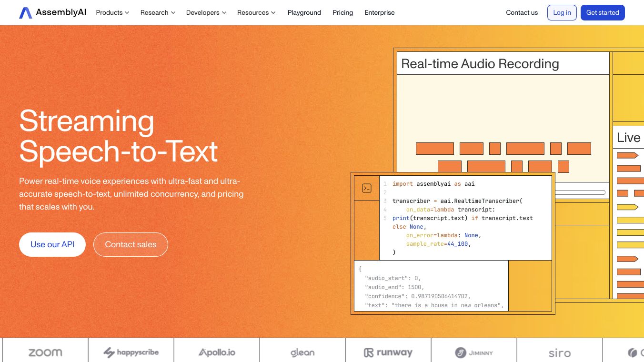Click the Streaming Speech-to-Text headline
This screenshot has height=362, width=644.
(119, 136)
